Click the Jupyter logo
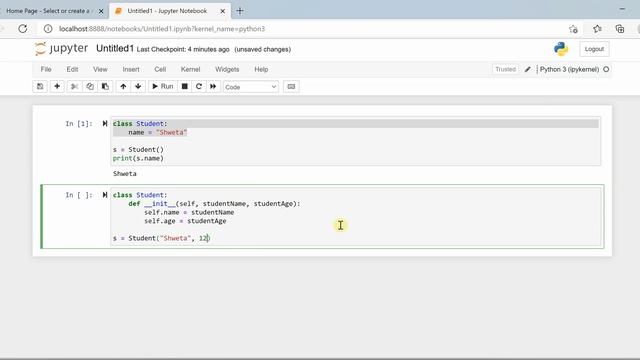640x360 pixels. click(61, 49)
